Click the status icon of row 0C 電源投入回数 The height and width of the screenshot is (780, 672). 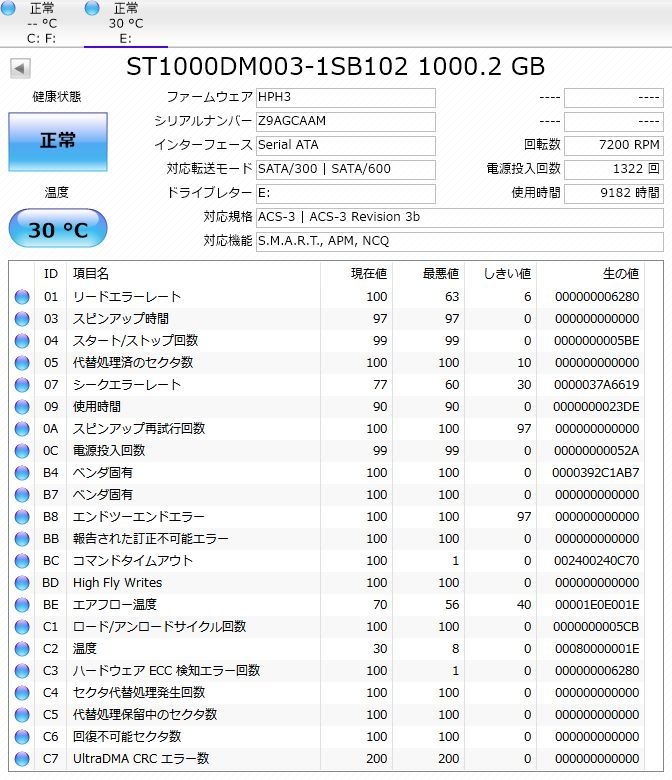tap(22, 451)
